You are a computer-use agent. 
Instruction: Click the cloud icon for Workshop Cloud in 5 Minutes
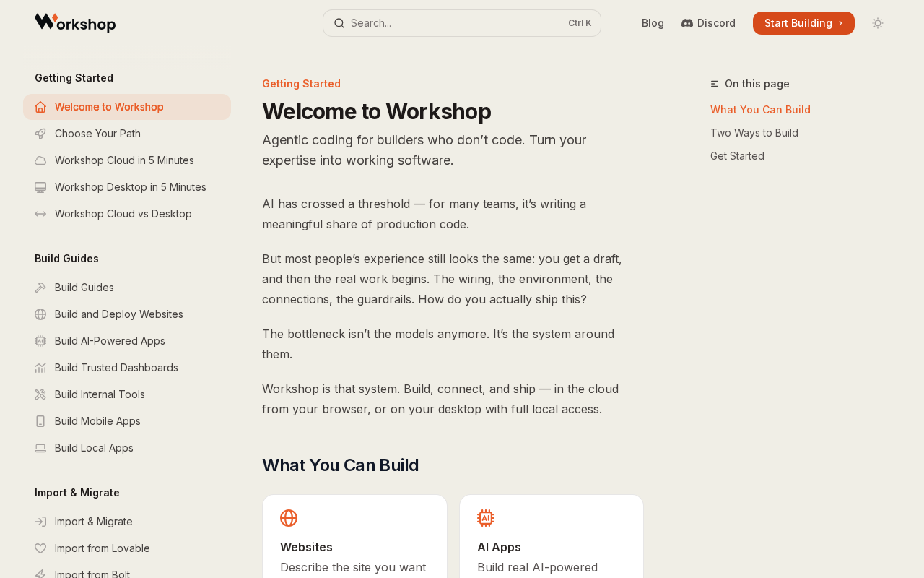[40, 160]
